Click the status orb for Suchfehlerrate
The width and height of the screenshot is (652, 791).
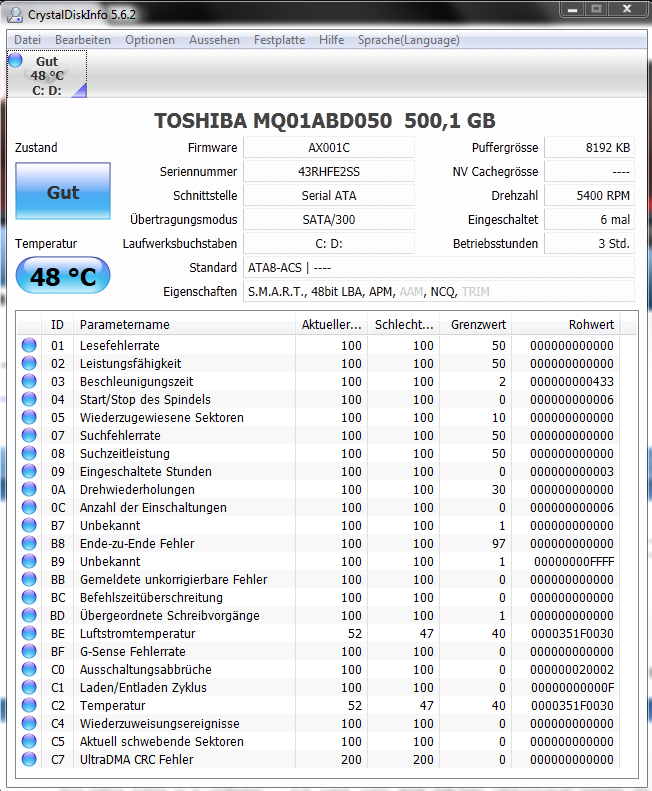(x=29, y=435)
